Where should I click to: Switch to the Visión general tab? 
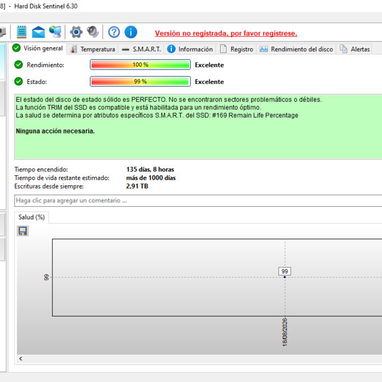pyautogui.click(x=38, y=48)
